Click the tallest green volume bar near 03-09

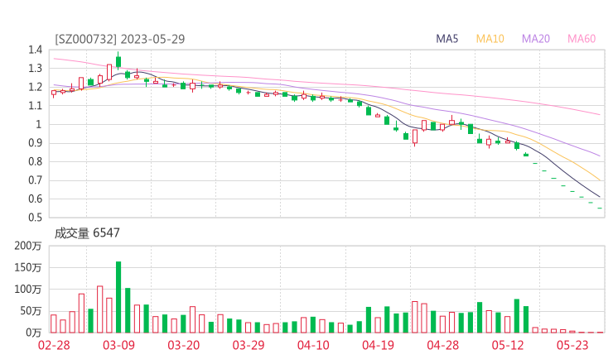118,297
